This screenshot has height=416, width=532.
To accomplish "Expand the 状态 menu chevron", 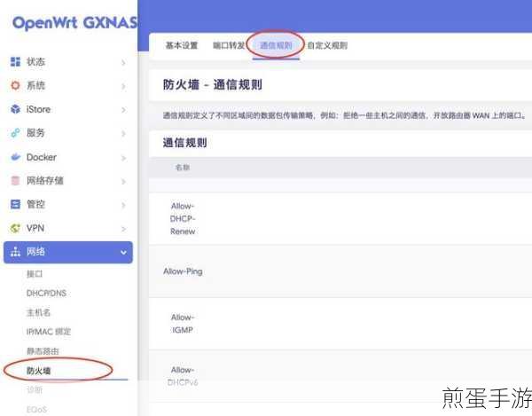I will click(x=123, y=63).
